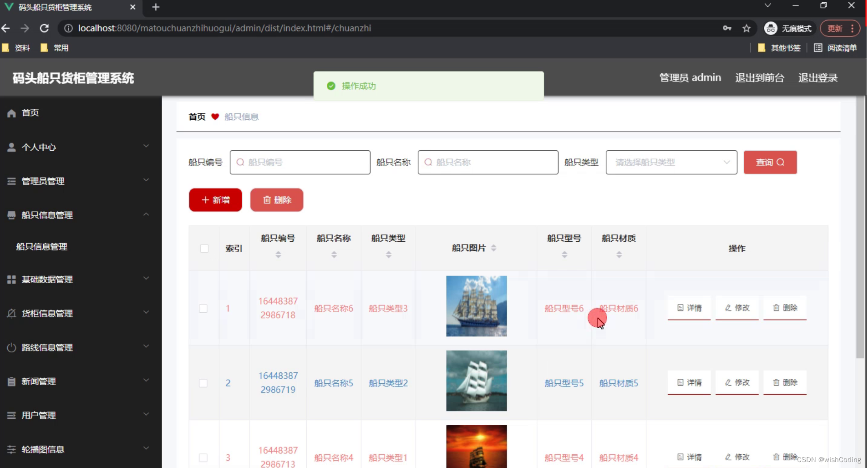Toggle the select-all checkbox in table header
The height and width of the screenshot is (468, 868).
click(203, 249)
